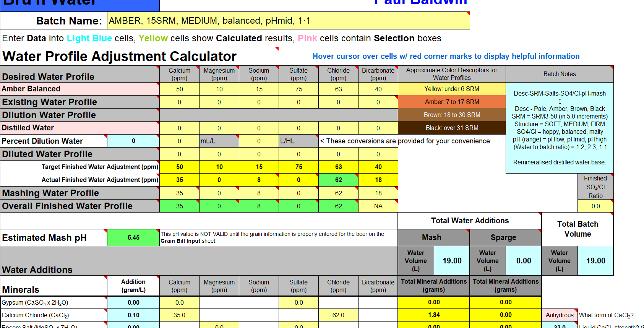The width and height of the screenshot is (644, 328).
Task: Click the Amber: 7 to 17 SRM swatch
Action: point(452,102)
